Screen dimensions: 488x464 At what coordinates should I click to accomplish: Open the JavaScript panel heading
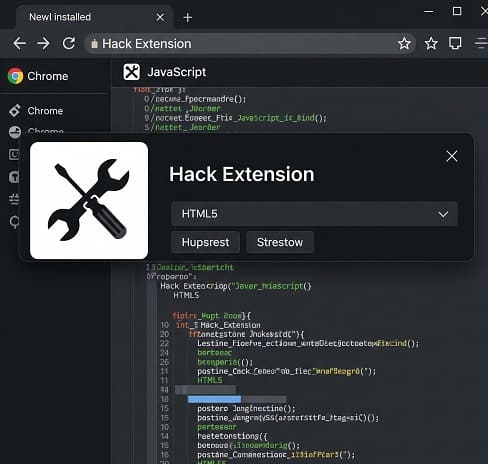(177, 72)
